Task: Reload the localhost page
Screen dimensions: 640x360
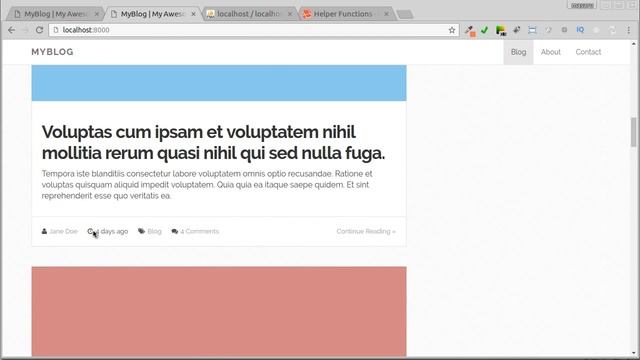Action: tap(39, 30)
